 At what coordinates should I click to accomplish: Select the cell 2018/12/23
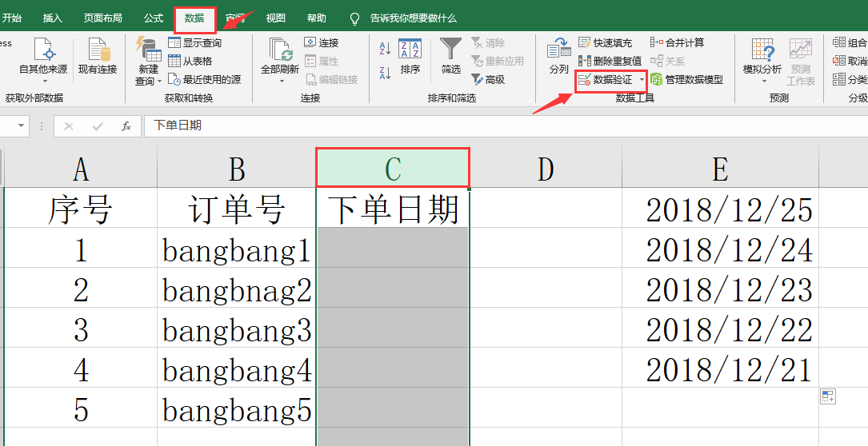pyautogui.click(x=720, y=289)
